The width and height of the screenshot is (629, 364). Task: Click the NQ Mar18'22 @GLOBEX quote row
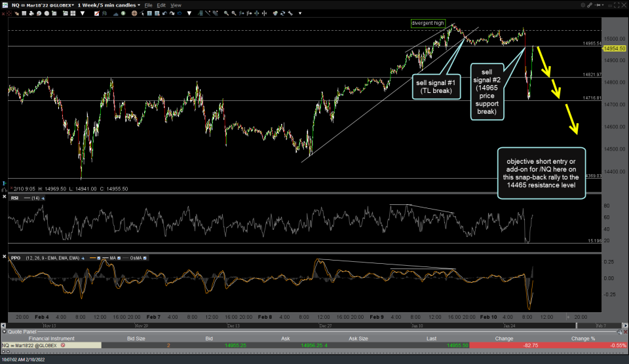tap(314, 345)
